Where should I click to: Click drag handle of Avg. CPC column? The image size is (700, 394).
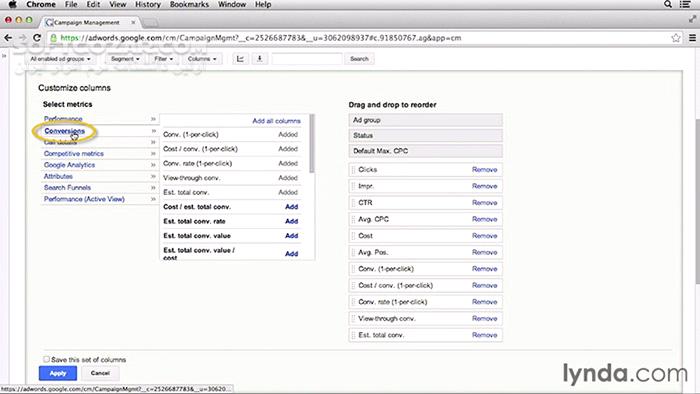pyautogui.click(x=354, y=219)
